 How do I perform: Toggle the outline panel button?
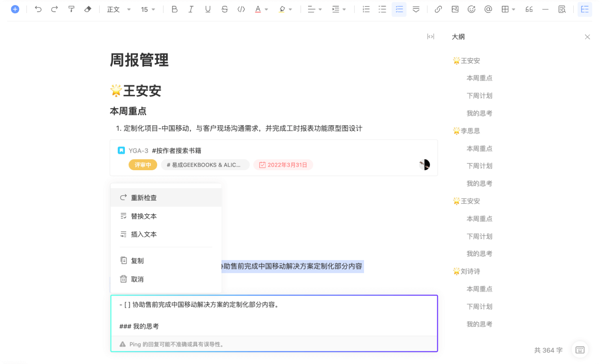pyautogui.click(x=585, y=9)
